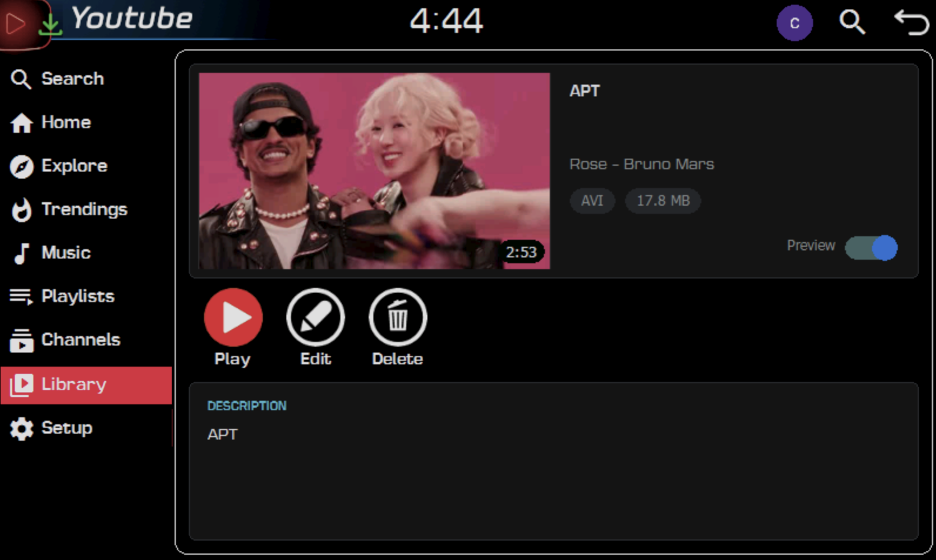The image size is (936, 560).
Task: Open the Setup section
Action: click(x=86, y=428)
